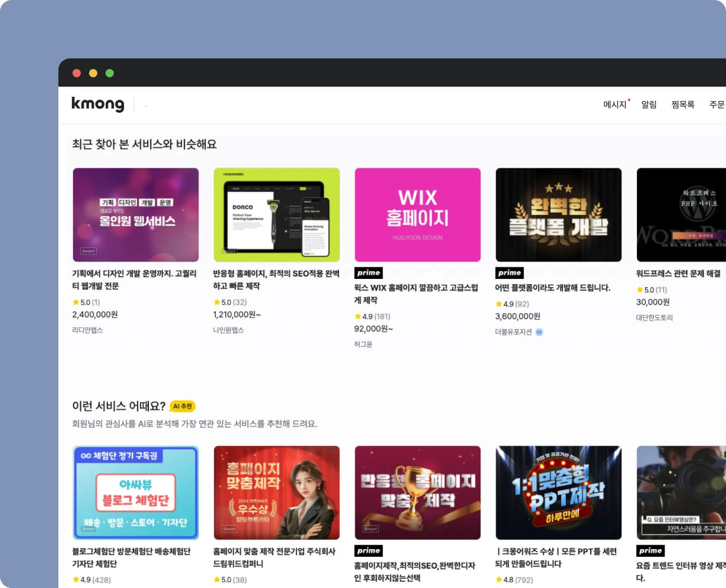
Task: Open 메시지 in the top navigation
Action: click(615, 105)
